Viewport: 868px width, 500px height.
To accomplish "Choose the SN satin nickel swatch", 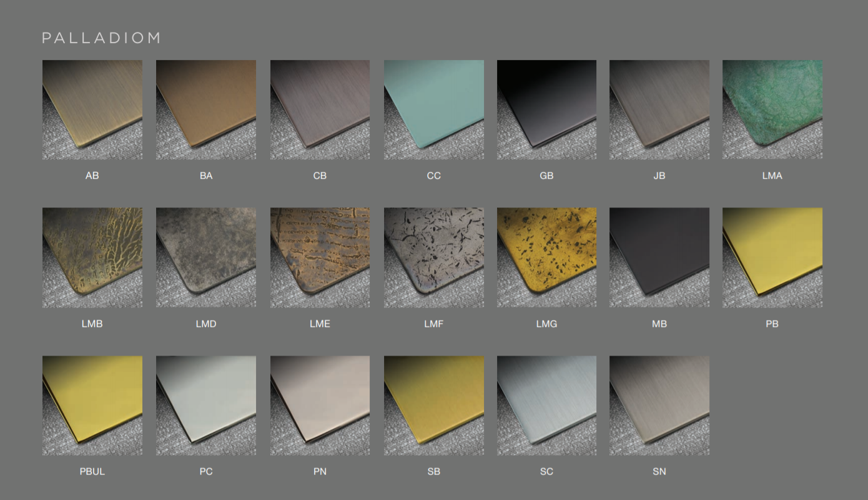I will (x=659, y=406).
